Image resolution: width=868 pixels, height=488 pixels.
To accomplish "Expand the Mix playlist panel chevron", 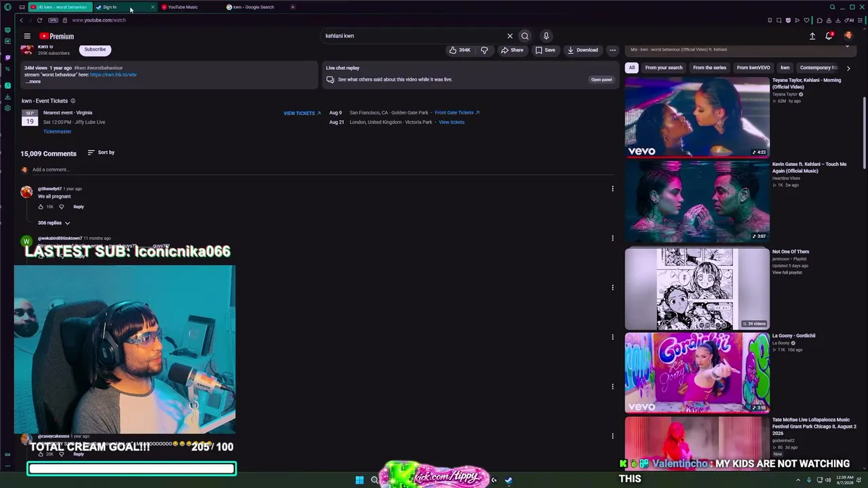I will (847, 46).
